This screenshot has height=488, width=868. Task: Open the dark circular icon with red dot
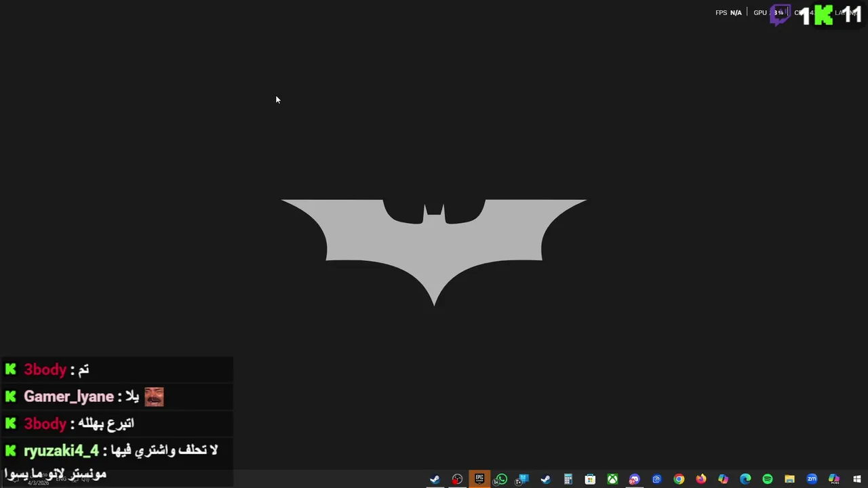[x=457, y=479]
